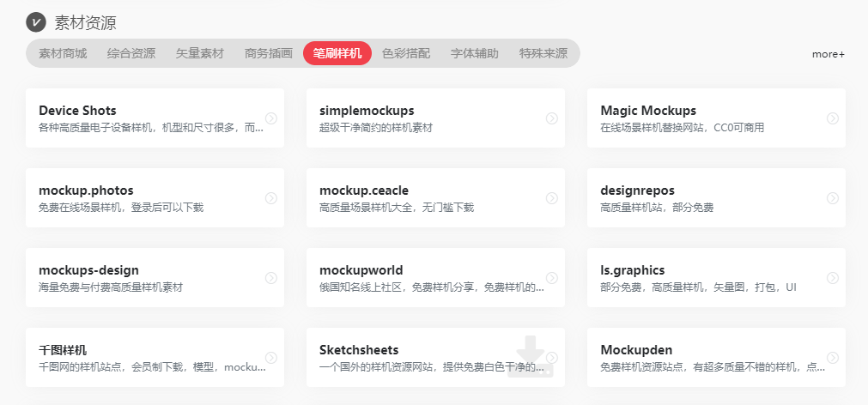The width and height of the screenshot is (868, 405).
Task: Click the arrow icon on mockups-design card
Action: [x=271, y=277]
